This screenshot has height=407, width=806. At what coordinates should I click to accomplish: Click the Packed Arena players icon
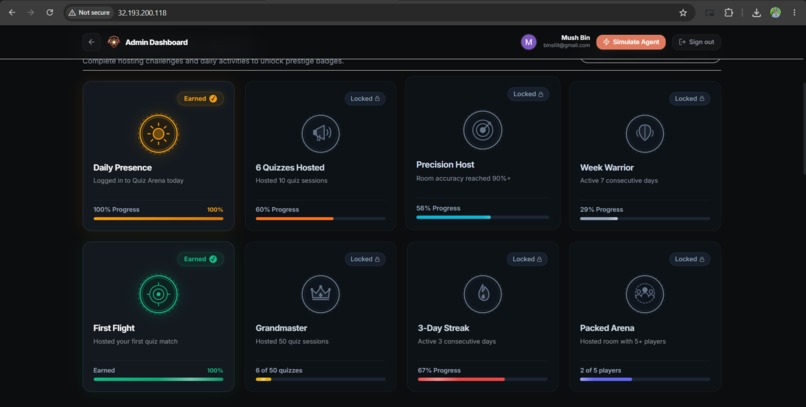[645, 294]
